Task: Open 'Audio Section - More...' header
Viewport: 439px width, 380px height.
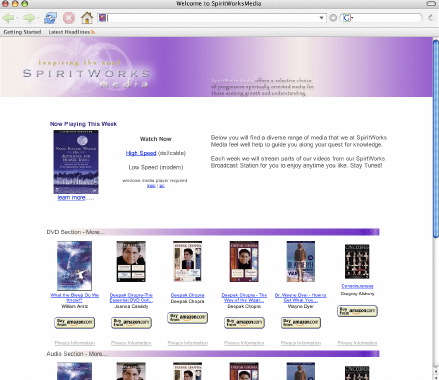Action: tap(77, 354)
